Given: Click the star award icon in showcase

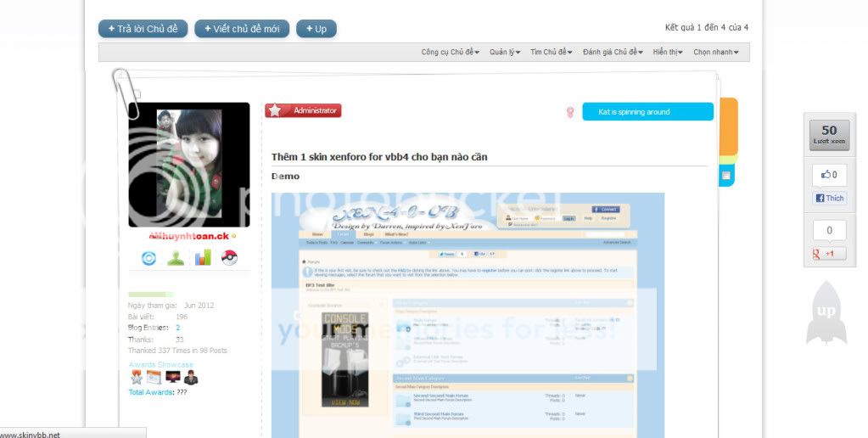Looking at the screenshot, I should coord(136,378).
